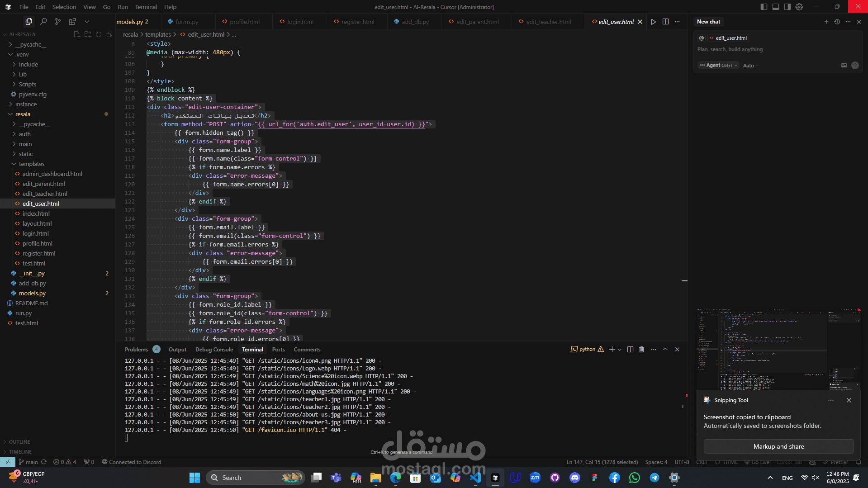The height and width of the screenshot is (488, 868).
Task: Open Cursor settings gear in the title bar
Action: (x=799, y=7)
